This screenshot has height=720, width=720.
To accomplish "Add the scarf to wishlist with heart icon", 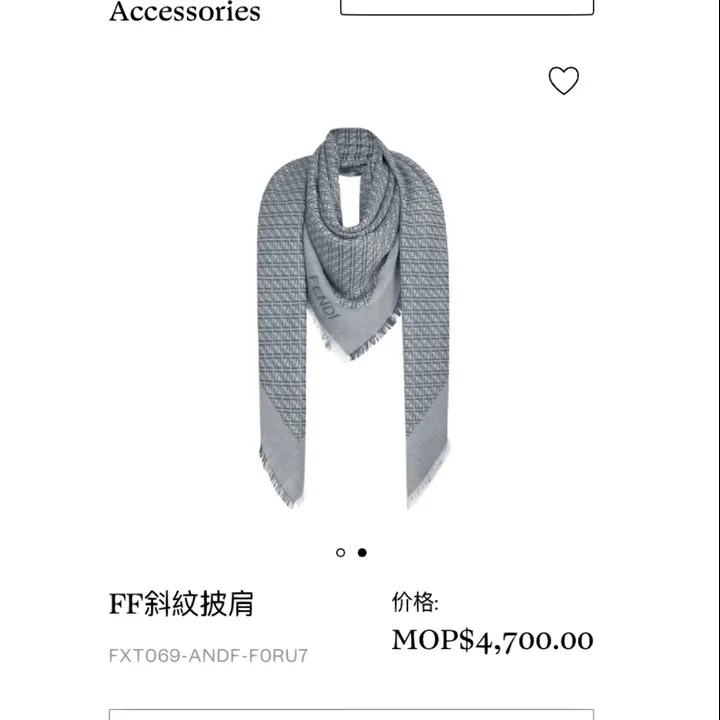I will tap(563, 80).
